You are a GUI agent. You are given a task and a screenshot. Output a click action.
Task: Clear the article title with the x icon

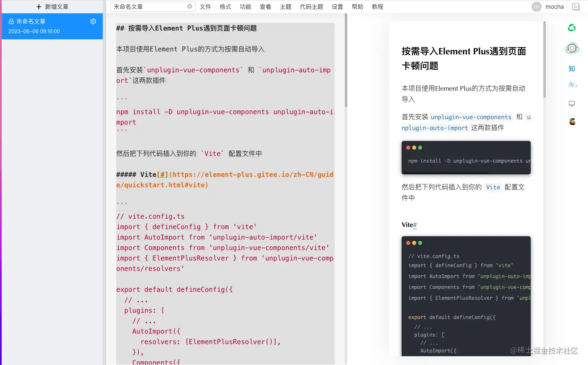[190, 6]
